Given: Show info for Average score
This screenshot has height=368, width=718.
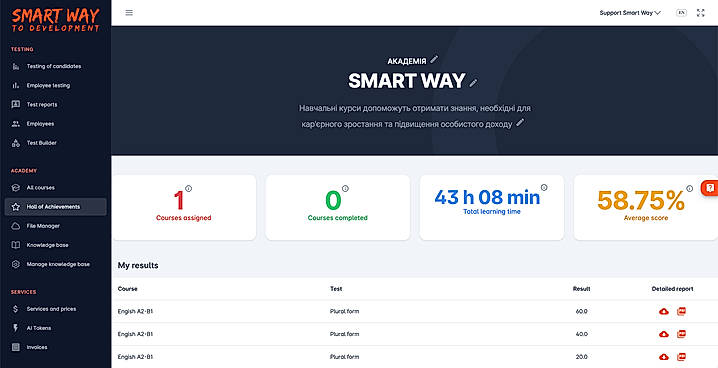Looking at the screenshot, I should click(x=690, y=189).
